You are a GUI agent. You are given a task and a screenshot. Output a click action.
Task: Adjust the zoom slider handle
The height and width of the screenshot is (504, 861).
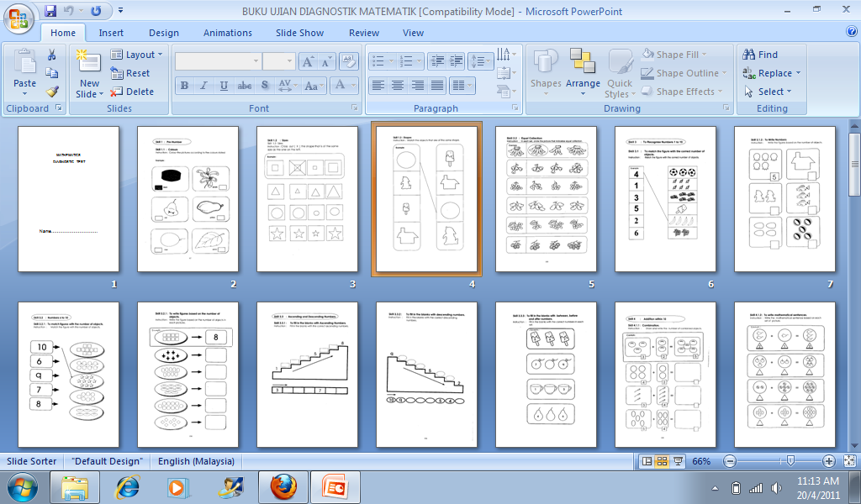[790, 461]
